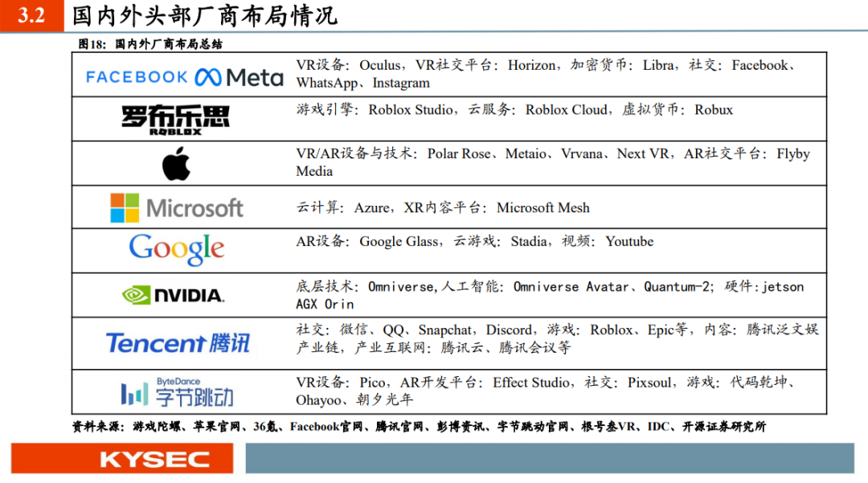Click the 资料来源 source line

(x=418, y=428)
